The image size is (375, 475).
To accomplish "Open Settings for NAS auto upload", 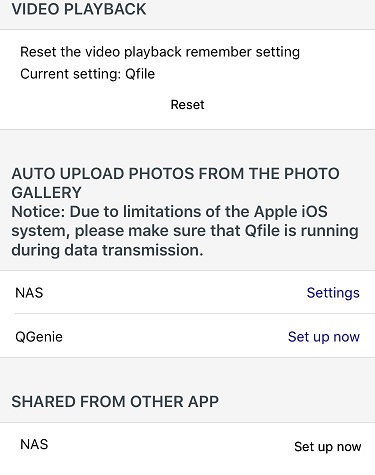I will tap(333, 293).
